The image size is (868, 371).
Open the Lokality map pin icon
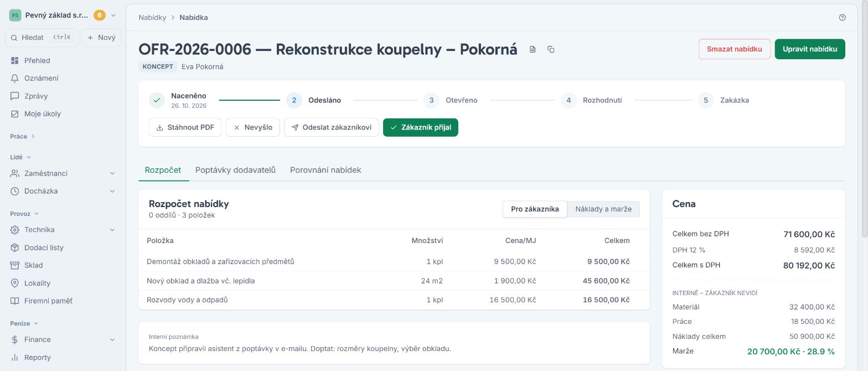[x=15, y=283]
